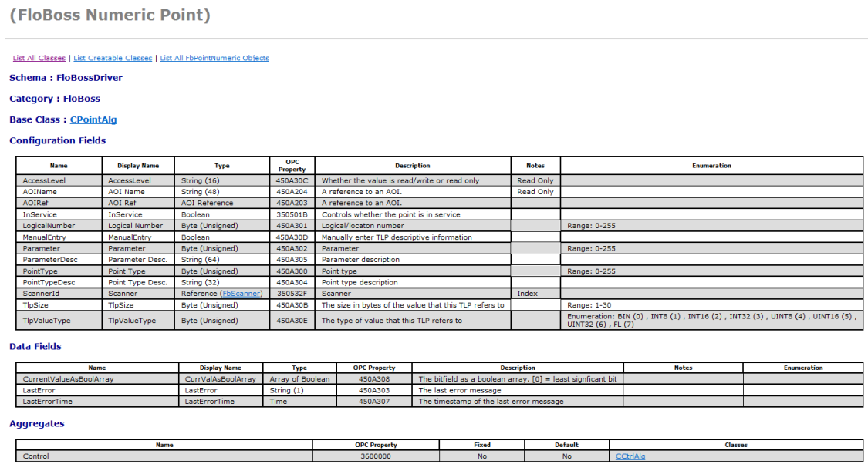Click the "Point Type Desc." display name
This screenshot has width=868, height=471.
click(138, 282)
